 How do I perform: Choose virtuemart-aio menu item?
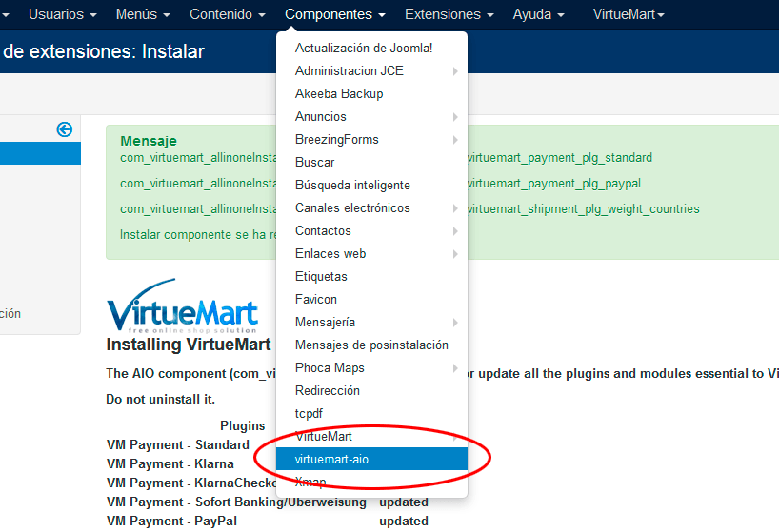[371, 459]
